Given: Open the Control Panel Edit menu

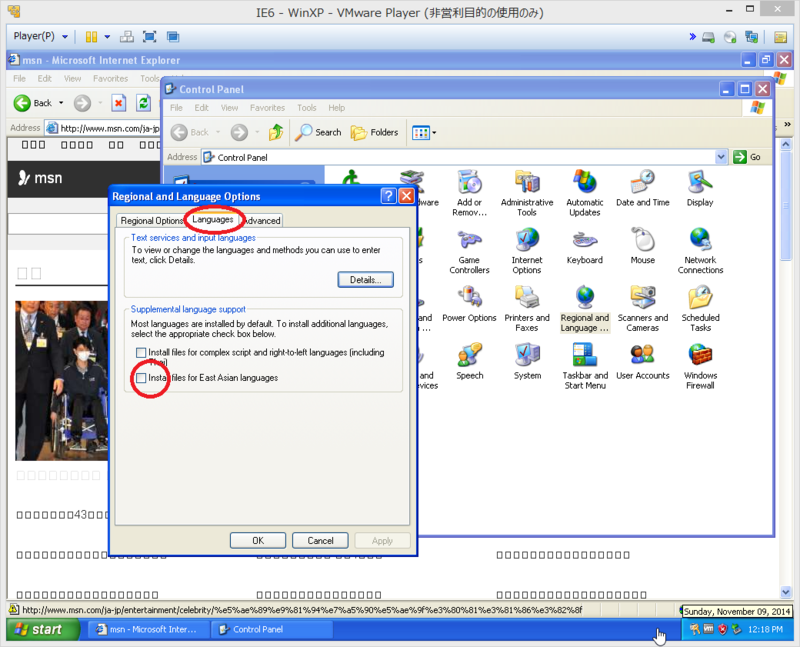Looking at the screenshot, I should coord(202,108).
